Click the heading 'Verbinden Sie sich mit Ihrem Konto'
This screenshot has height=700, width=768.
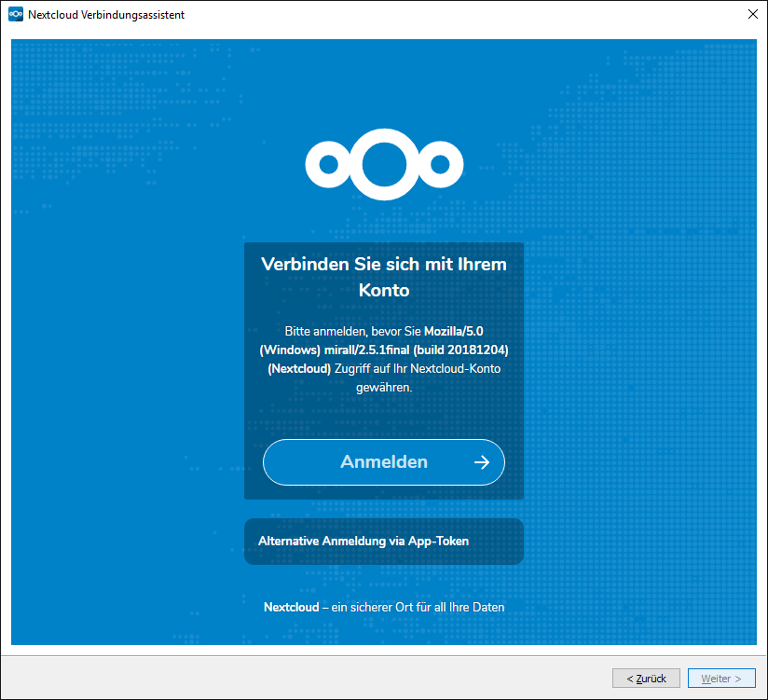(x=384, y=277)
